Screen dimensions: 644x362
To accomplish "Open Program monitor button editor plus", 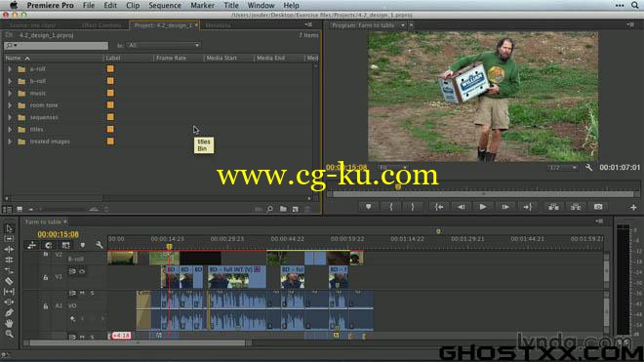I will tap(633, 208).
